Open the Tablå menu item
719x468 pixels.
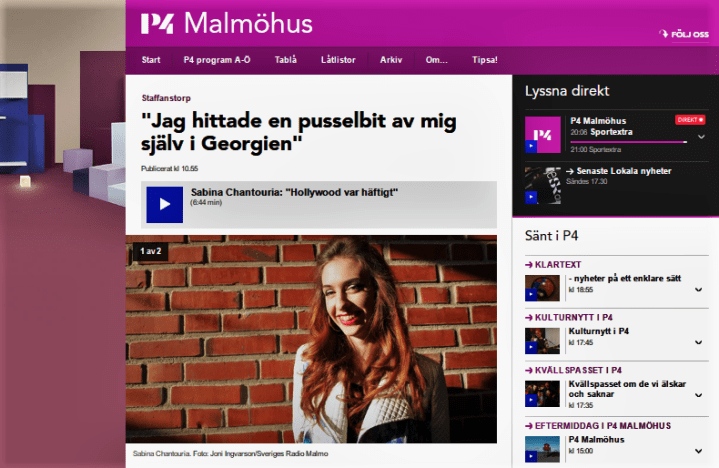(x=286, y=60)
